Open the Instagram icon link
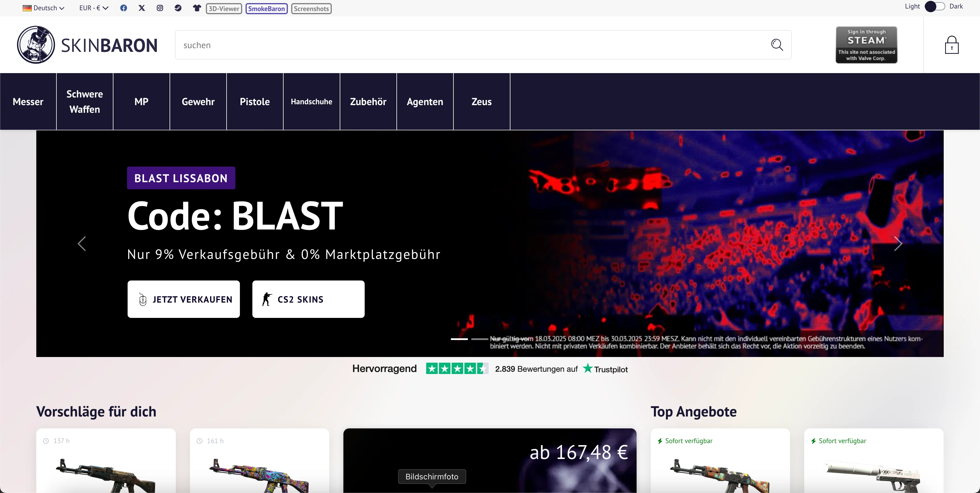The width and height of the screenshot is (980, 493). [160, 8]
